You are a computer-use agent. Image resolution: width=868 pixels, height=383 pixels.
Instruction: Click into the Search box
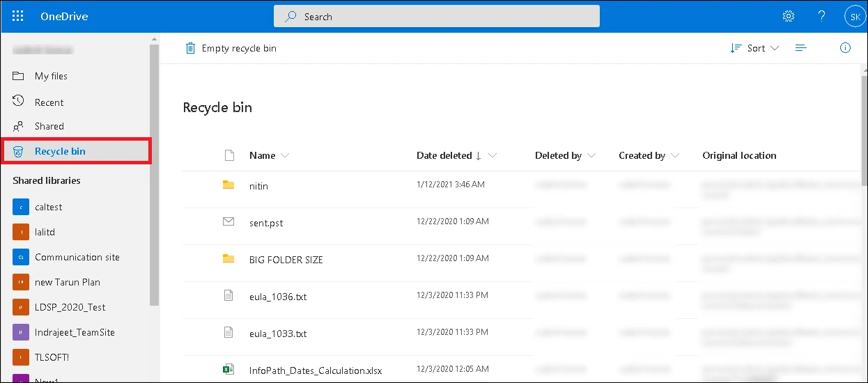[x=436, y=17]
